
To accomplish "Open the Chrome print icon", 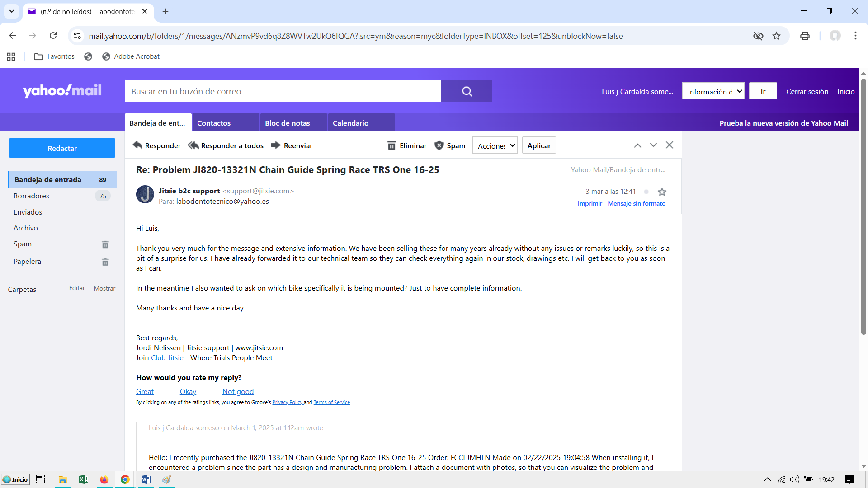I will pos(805,36).
